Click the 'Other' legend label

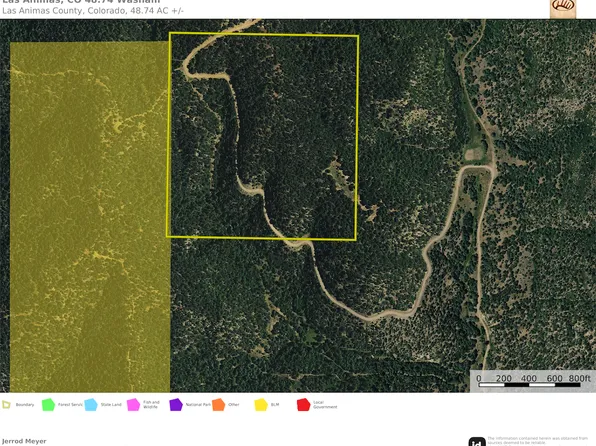pos(234,405)
